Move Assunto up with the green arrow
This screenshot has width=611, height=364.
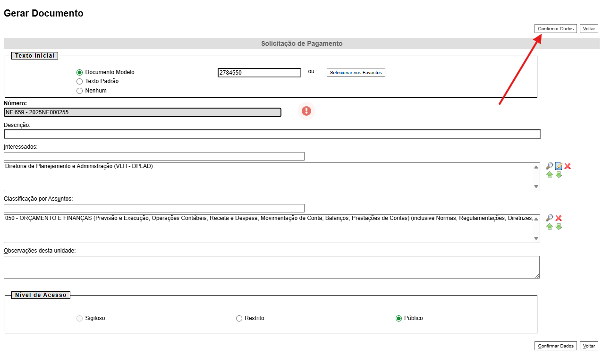pyautogui.click(x=549, y=227)
